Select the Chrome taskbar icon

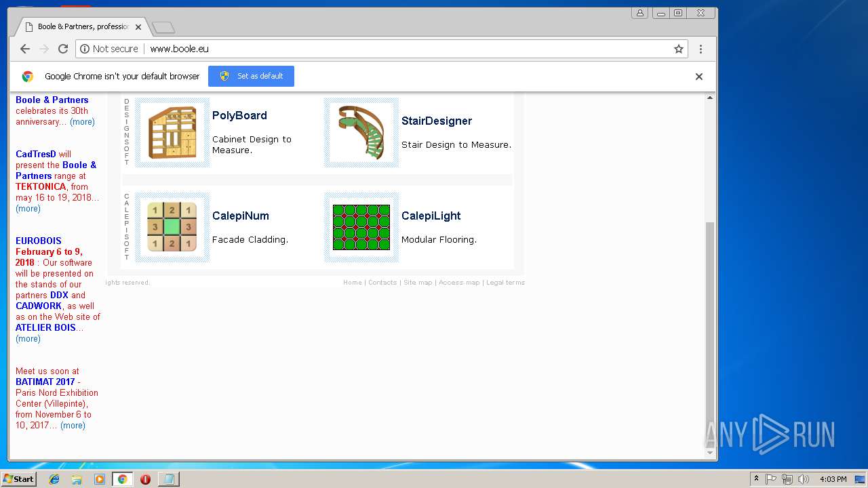[122, 479]
